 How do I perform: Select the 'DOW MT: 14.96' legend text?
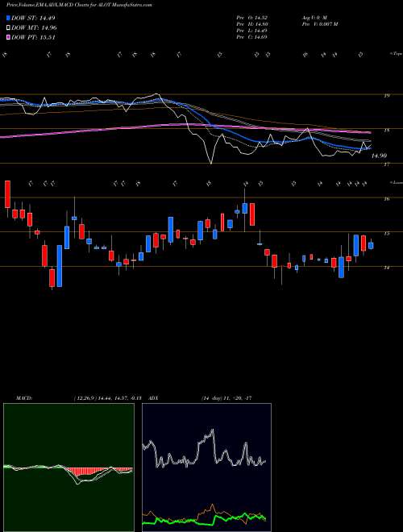coord(34,28)
